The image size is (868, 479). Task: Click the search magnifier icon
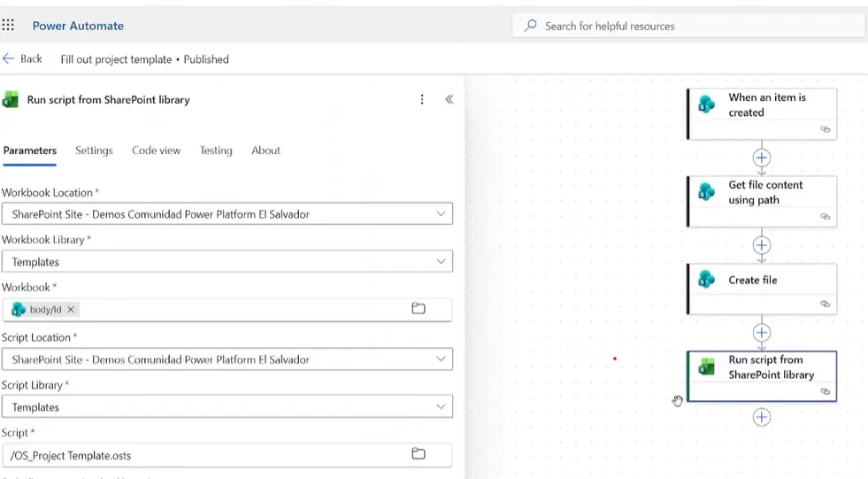(530, 26)
